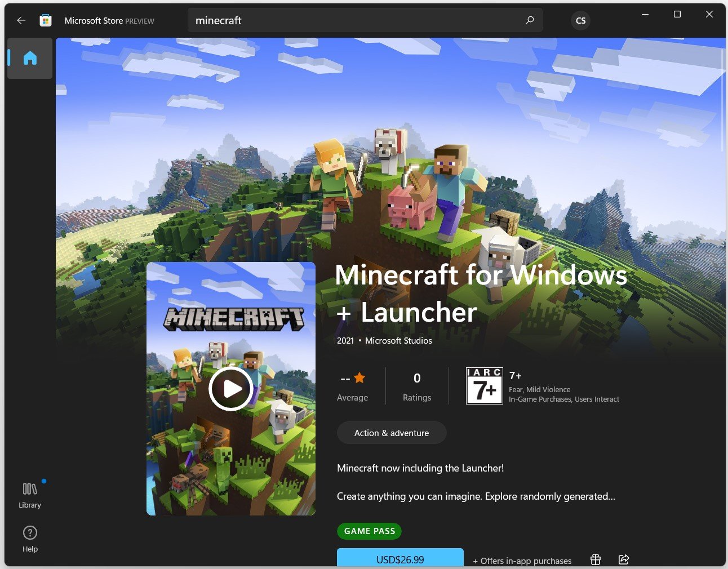Click 'Fear, Mild Violence' rating descriptor

(540, 389)
